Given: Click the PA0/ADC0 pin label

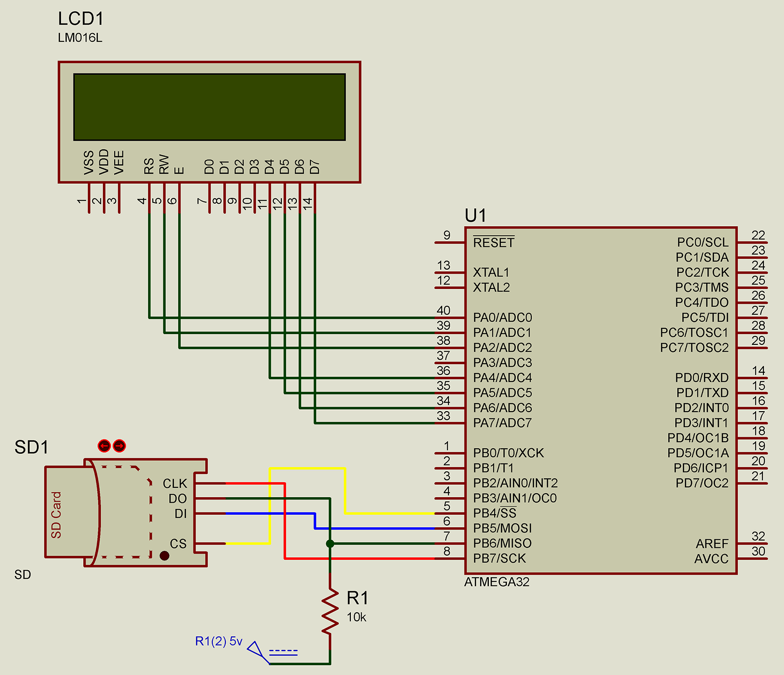Looking at the screenshot, I should click(x=503, y=318).
